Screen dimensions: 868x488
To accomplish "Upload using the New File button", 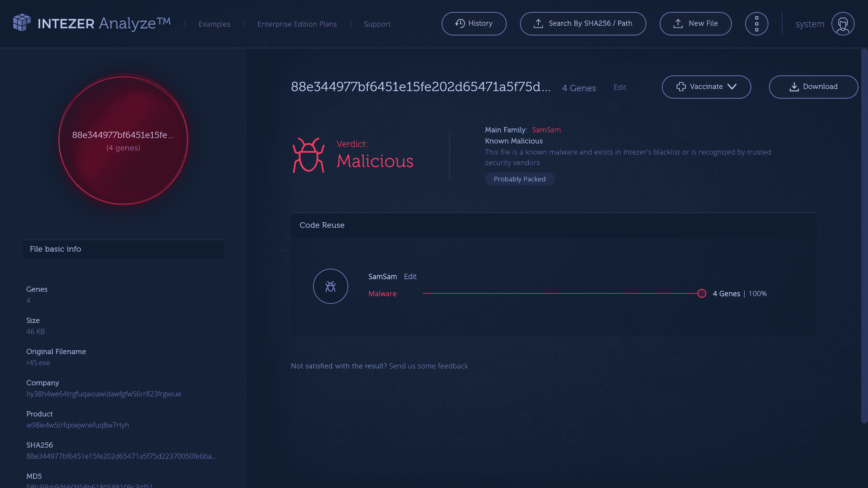I will [695, 24].
